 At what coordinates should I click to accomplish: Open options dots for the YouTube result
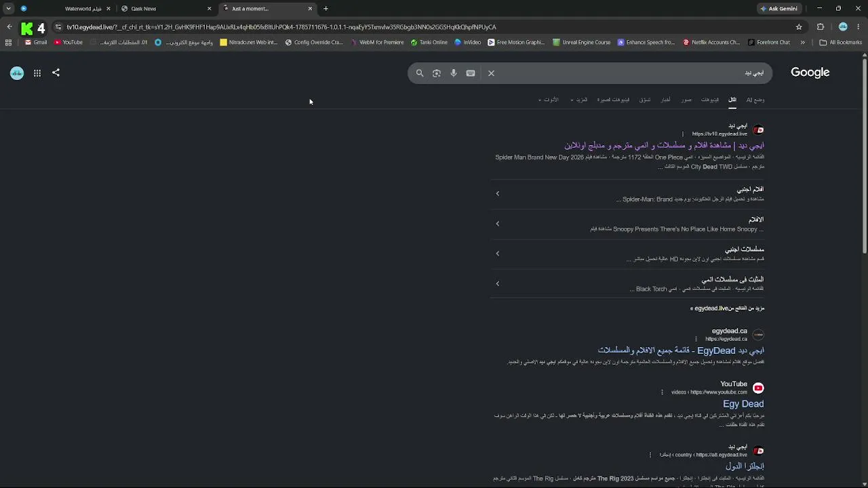[662, 392]
